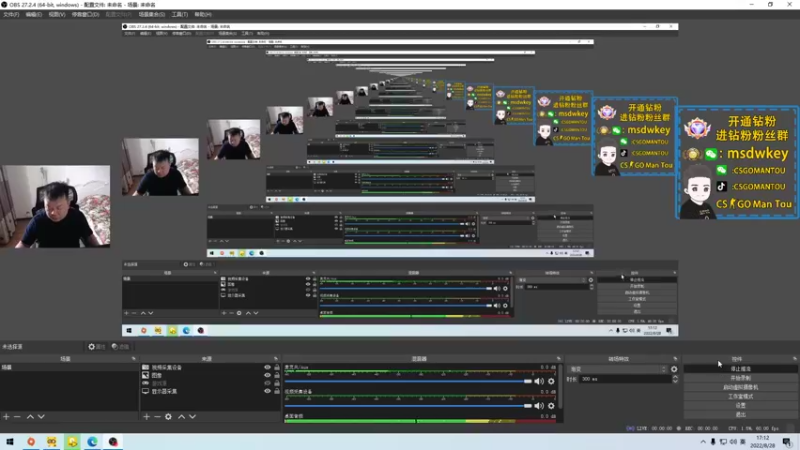Add a new scene with plus icon
Image resolution: width=800 pixels, height=450 pixels.
(6, 417)
